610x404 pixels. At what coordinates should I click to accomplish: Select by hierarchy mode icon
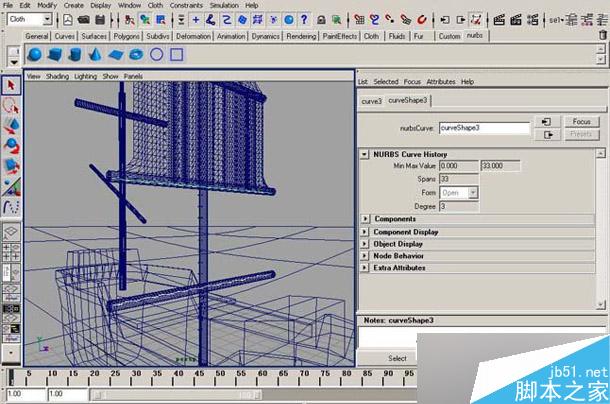(x=130, y=19)
